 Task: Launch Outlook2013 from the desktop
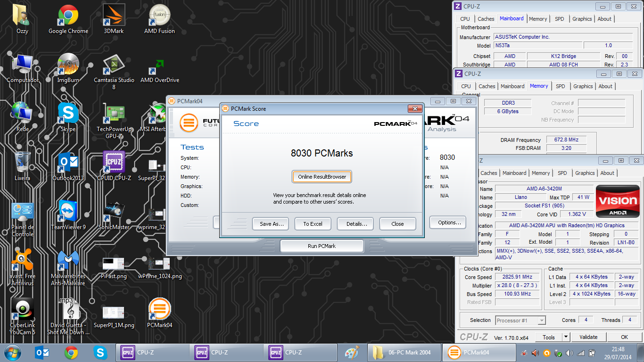click(x=68, y=166)
